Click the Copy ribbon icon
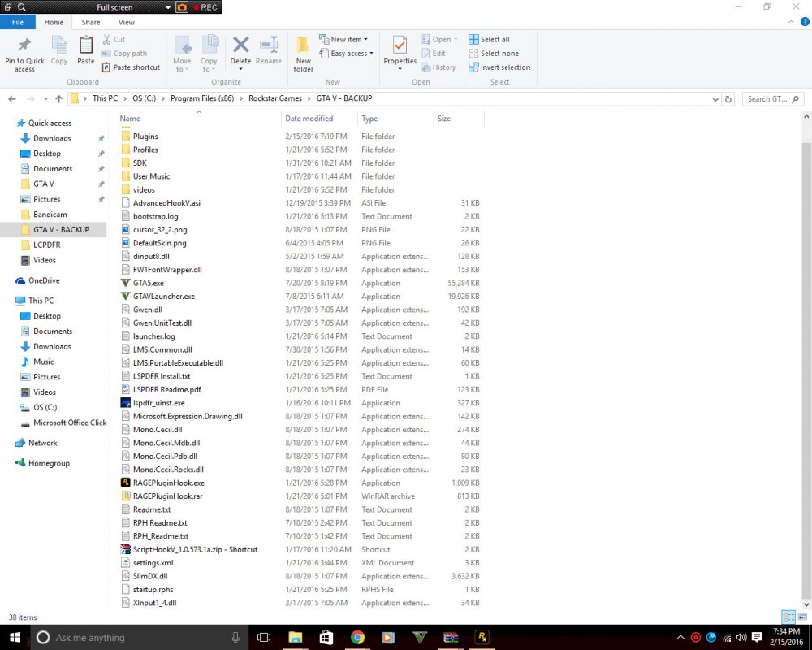The width and height of the screenshot is (812, 650). point(59,45)
